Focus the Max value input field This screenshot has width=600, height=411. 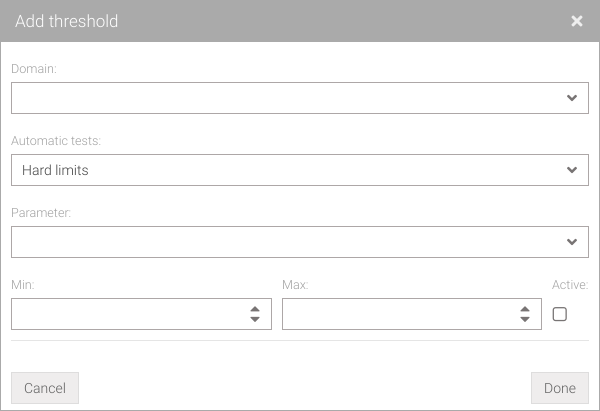[x=412, y=314]
